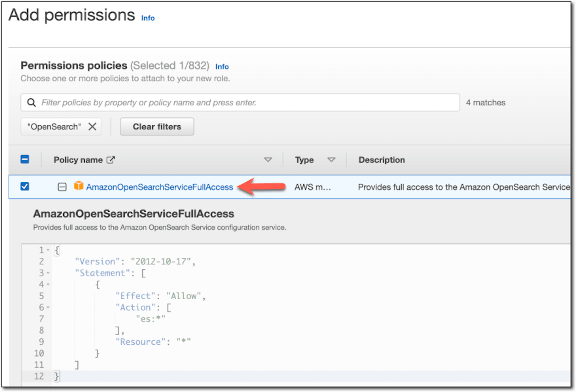Viewport: 576px width, 392px height.
Task: Click the magnifier search icon
Action: coord(31,103)
